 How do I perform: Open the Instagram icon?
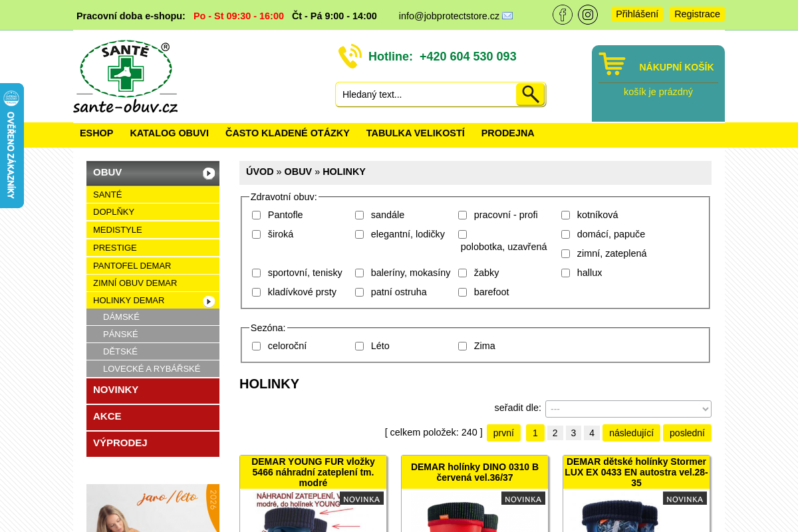588,14
